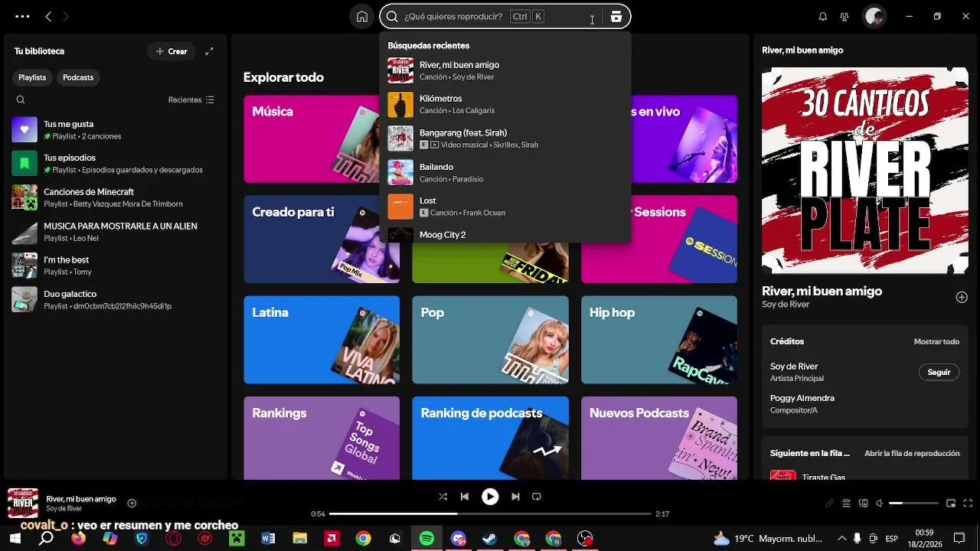The width and height of the screenshot is (980, 551).
Task: Select recent search Bangarang (feat. Sirah)
Action: [x=505, y=139]
